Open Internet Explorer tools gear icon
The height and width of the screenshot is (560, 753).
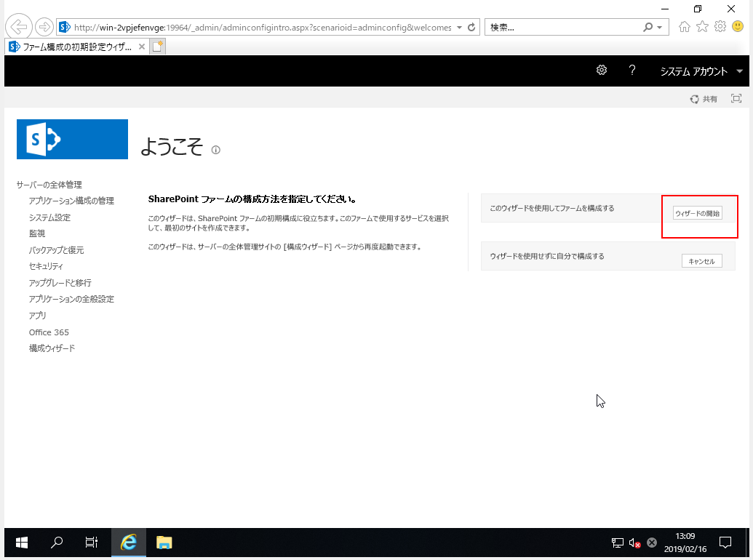point(720,27)
